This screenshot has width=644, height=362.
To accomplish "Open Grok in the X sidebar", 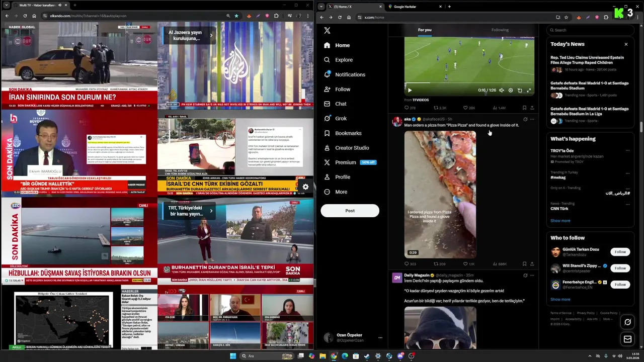I will [335, 118].
